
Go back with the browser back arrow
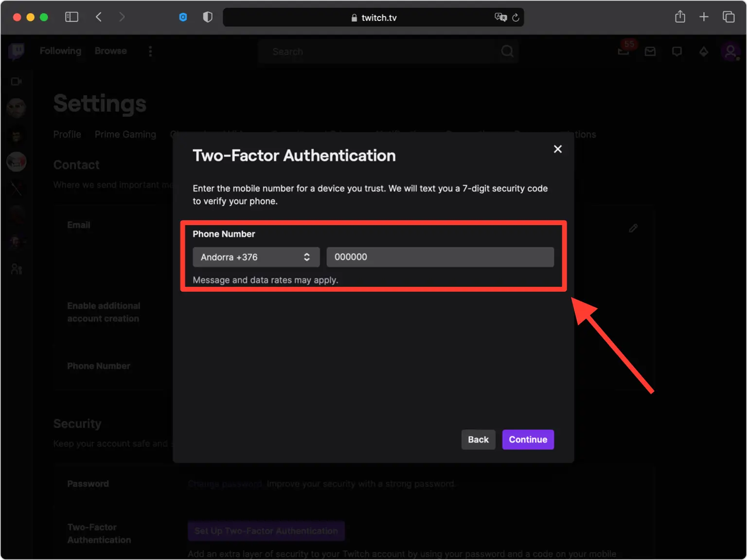click(99, 17)
